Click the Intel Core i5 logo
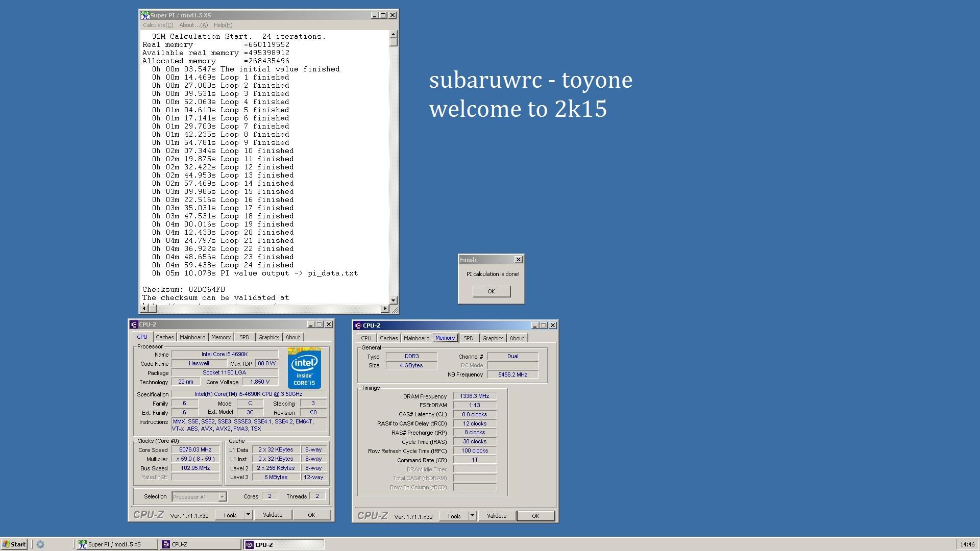The width and height of the screenshot is (980, 551). pos(304,368)
